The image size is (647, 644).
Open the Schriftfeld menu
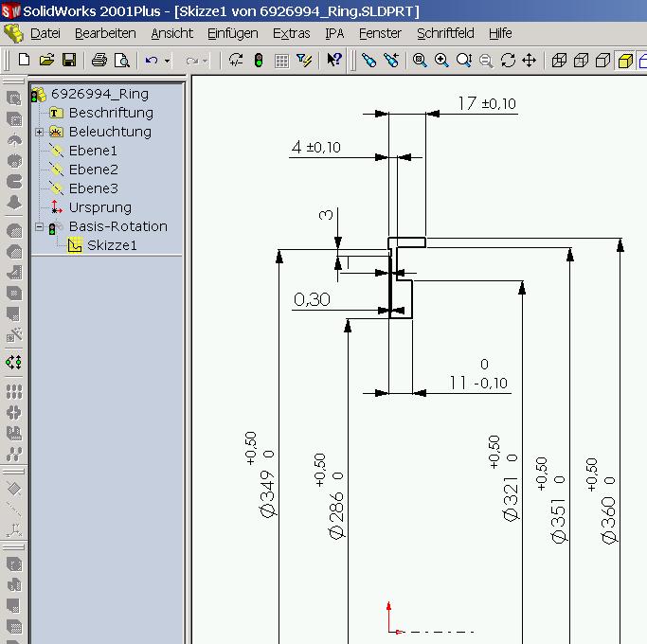pyautogui.click(x=445, y=33)
